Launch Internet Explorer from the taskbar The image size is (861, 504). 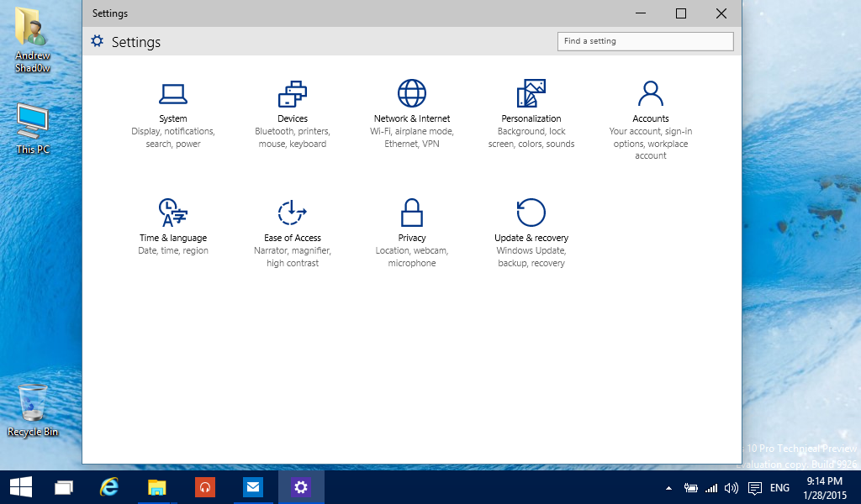[x=109, y=487]
